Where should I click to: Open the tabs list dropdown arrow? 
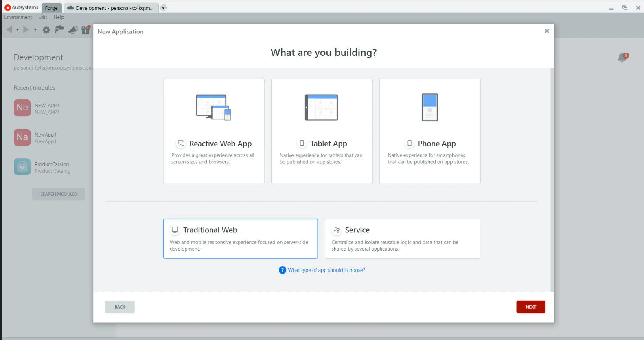(163, 8)
